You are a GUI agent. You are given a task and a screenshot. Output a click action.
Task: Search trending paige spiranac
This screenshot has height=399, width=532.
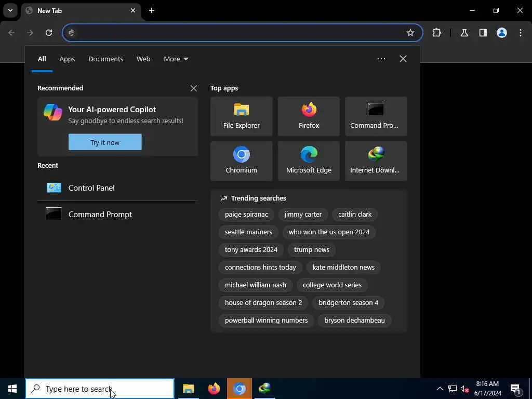point(246,215)
